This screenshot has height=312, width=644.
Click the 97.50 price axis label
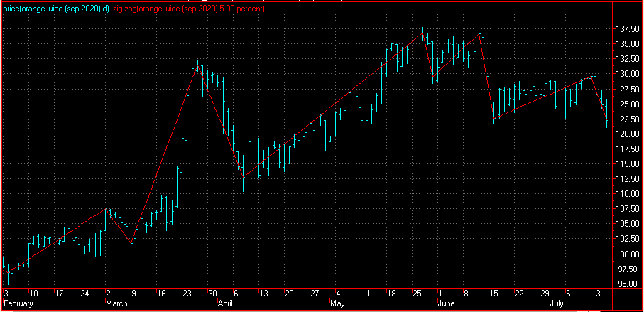point(629,269)
